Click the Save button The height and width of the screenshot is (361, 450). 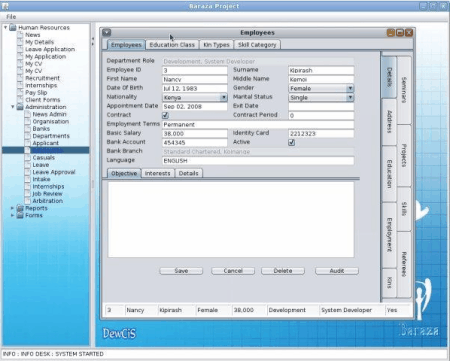181,271
